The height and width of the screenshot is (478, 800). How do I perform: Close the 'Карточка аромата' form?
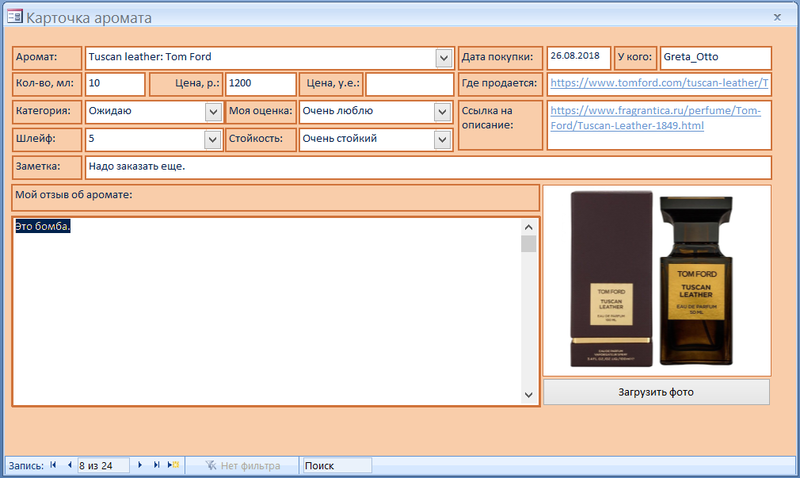click(x=777, y=17)
